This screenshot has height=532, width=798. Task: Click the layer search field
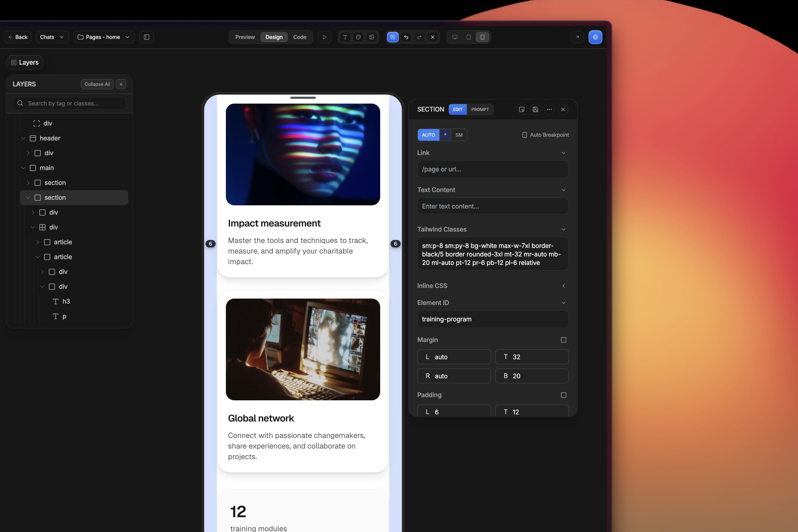(69, 103)
